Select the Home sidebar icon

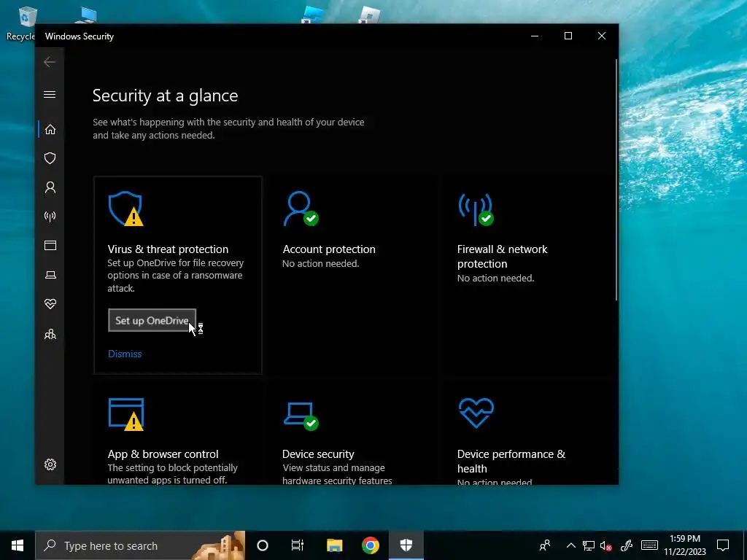click(x=50, y=130)
